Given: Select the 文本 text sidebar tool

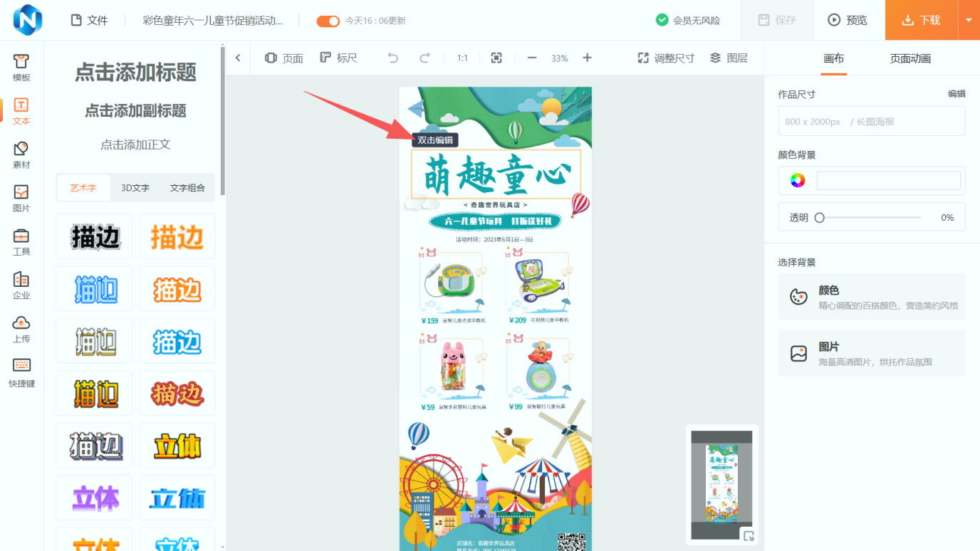Looking at the screenshot, I should point(21,112).
